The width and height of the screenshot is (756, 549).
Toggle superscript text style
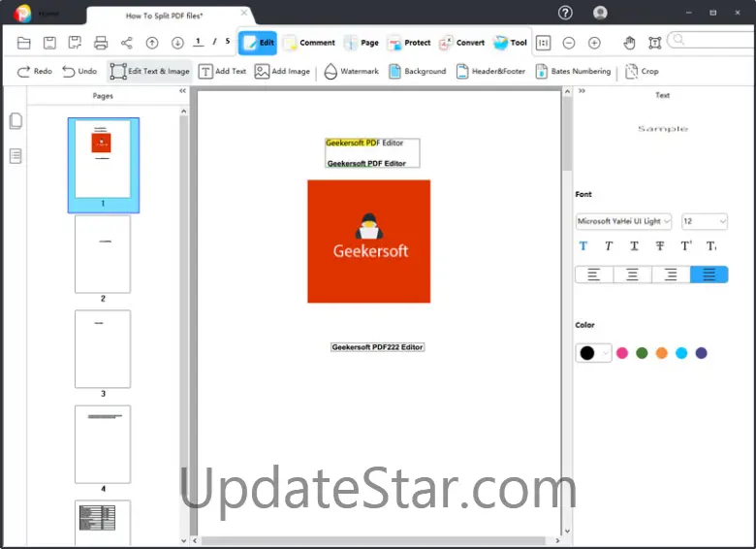686,246
